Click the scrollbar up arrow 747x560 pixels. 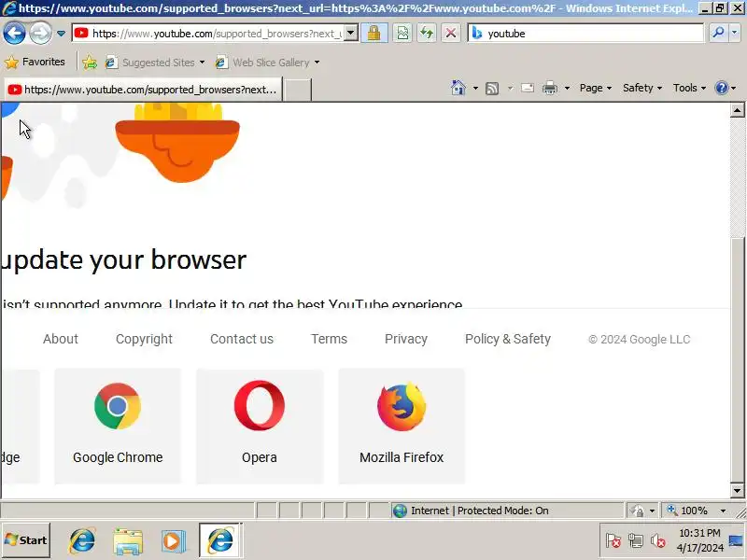(737, 110)
